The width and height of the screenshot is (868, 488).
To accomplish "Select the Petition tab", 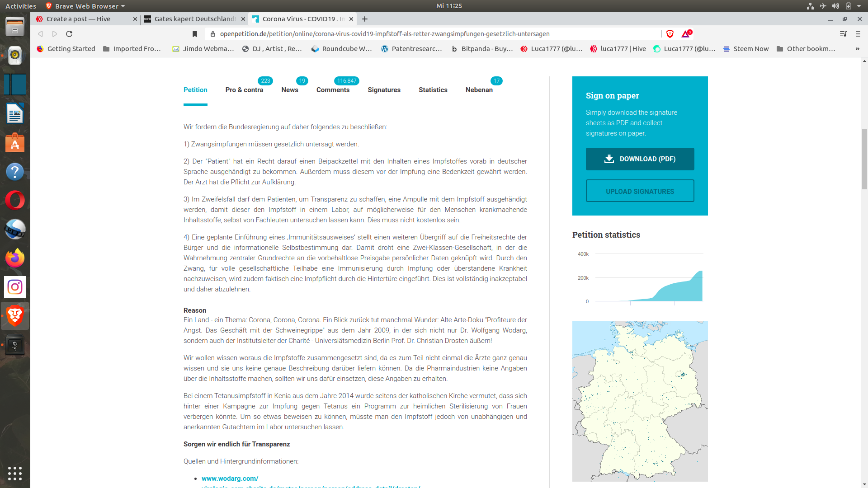I will [195, 90].
